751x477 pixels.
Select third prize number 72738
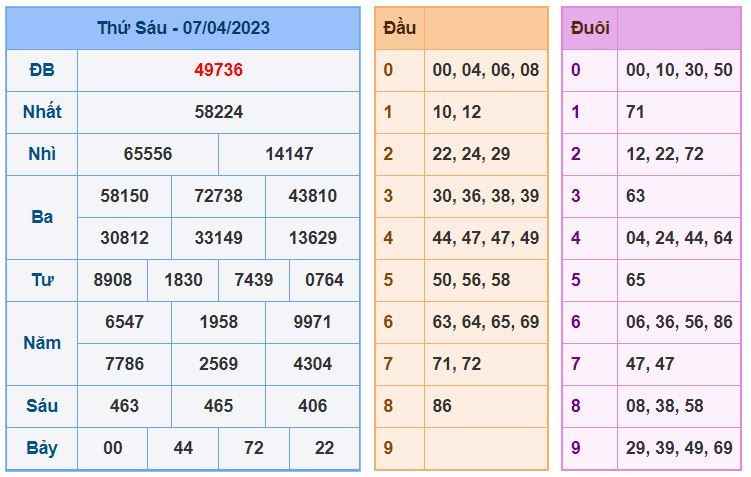point(218,196)
